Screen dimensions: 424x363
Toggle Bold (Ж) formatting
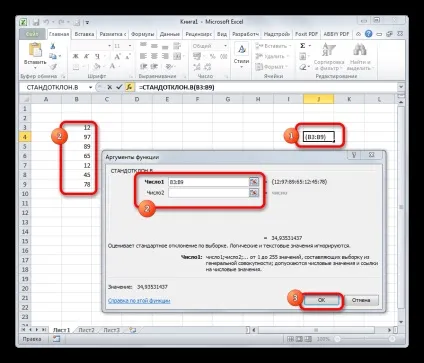(x=76, y=56)
